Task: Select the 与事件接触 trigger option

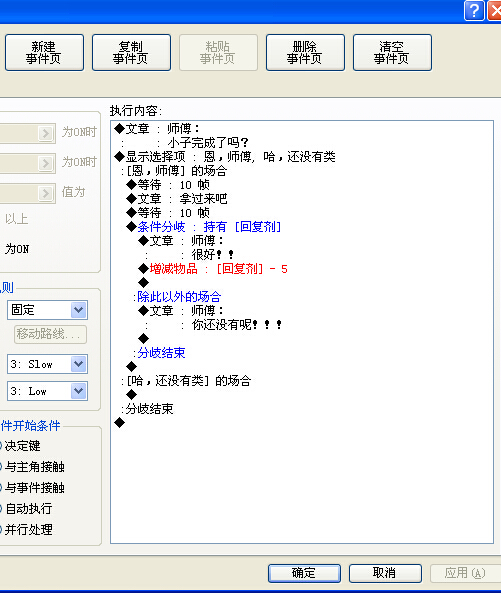Action: click(34, 488)
